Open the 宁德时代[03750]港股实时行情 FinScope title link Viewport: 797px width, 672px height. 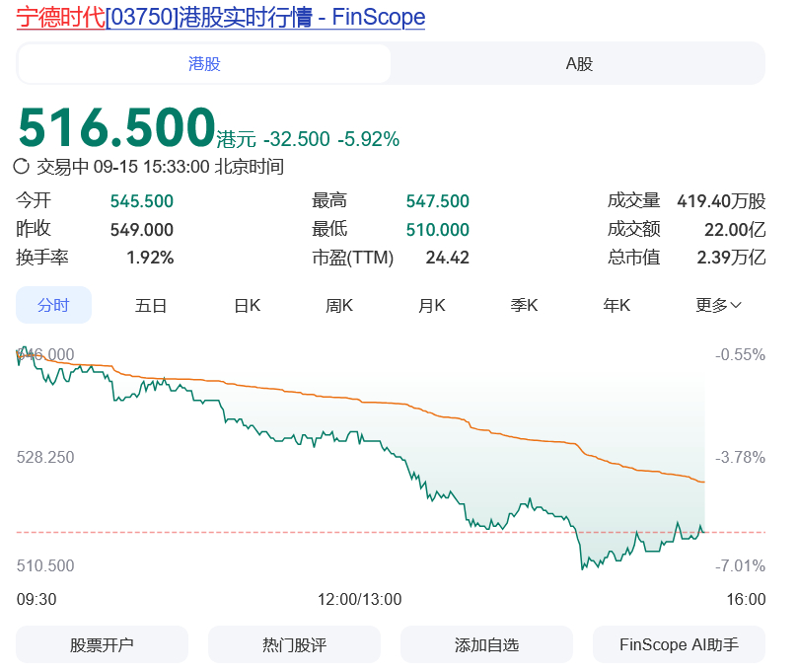point(220,18)
